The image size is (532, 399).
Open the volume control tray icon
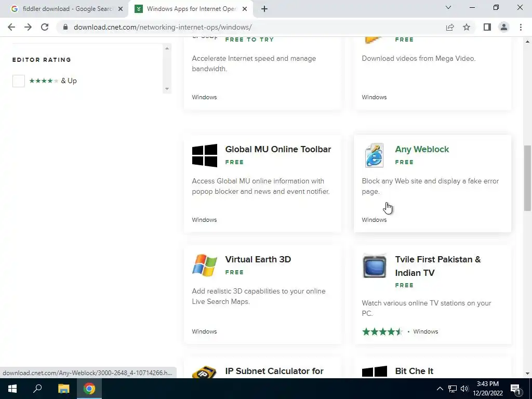(464, 389)
